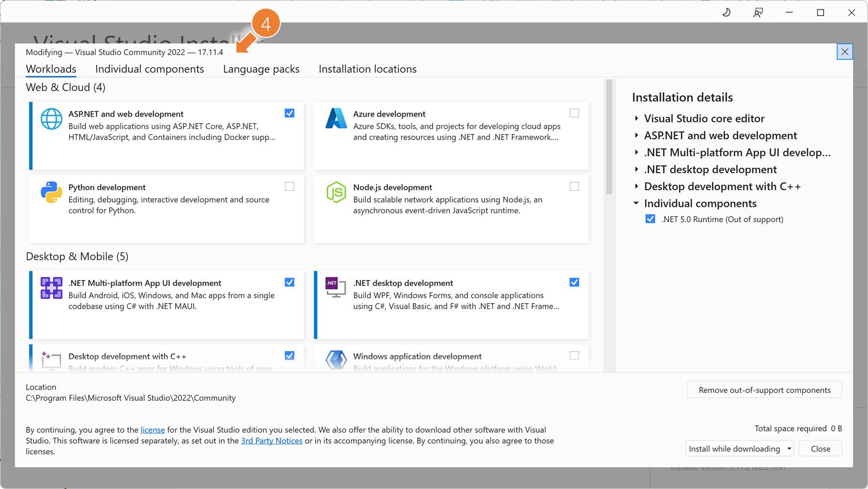Screen dimensions: 868x489
Task: Click the Python development snake icon
Action: click(51, 192)
